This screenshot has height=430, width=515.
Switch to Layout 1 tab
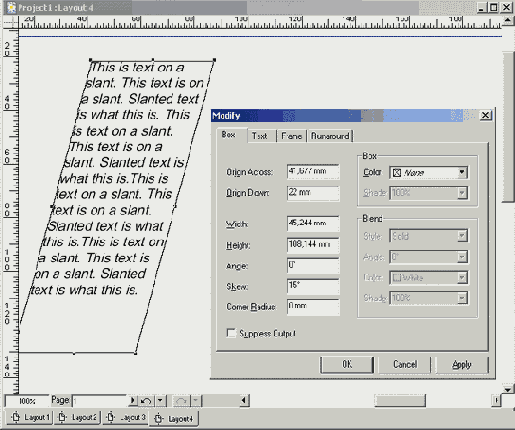(x=30, y=417)
